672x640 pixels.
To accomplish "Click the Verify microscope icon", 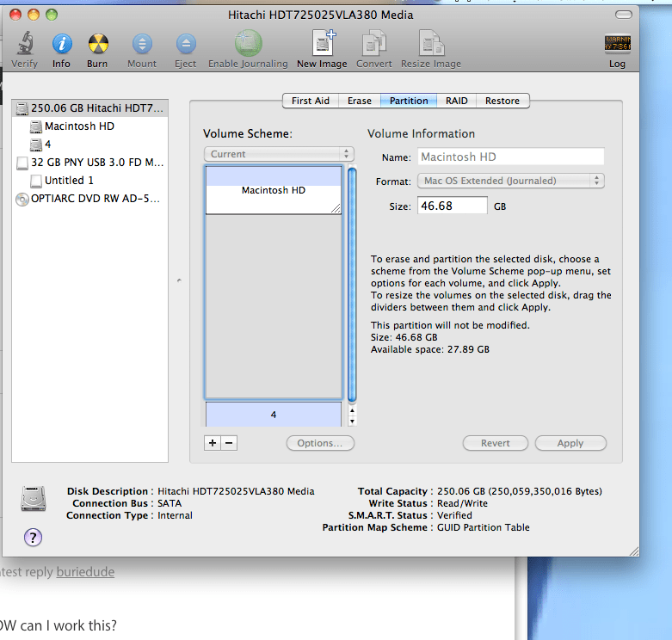I will click(24, 43).
